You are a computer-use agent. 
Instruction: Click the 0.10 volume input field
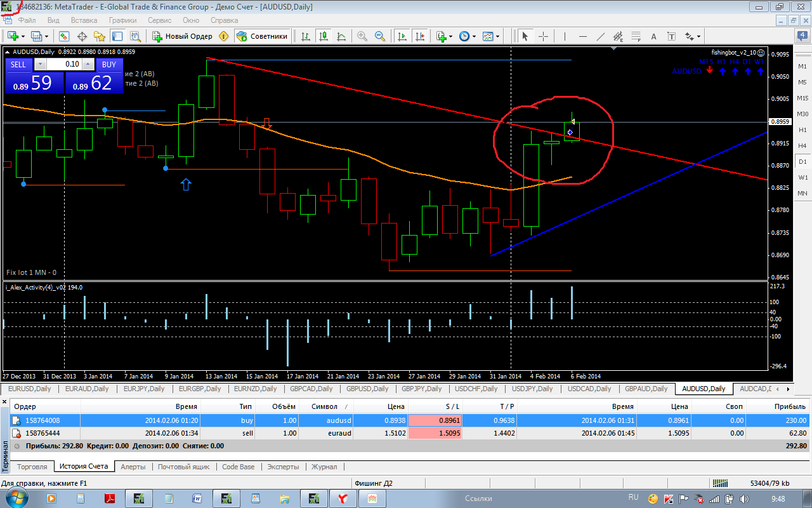point(64,64)
